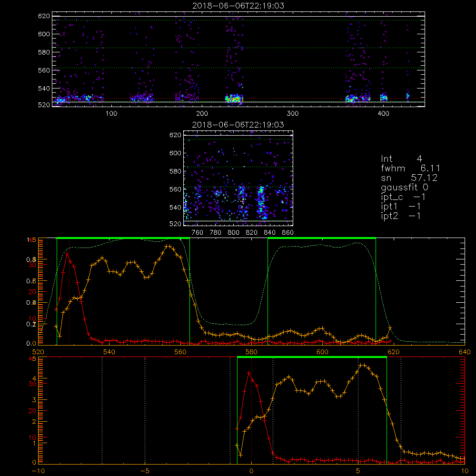Click y-axis label 620 on top plot
The width and height of the screenshot is (476, 476).
pyautogui.click(x=44, y=16)
